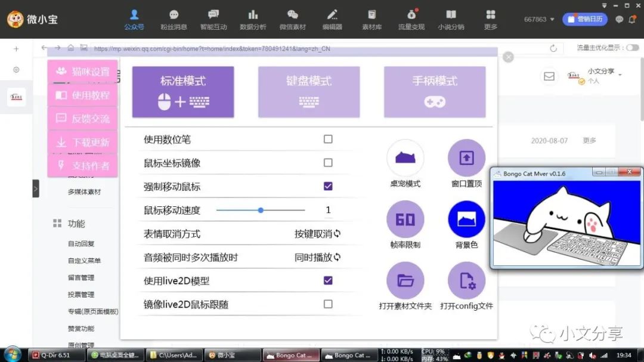Open the chat bubble icon in top bar

click(619, 19)
